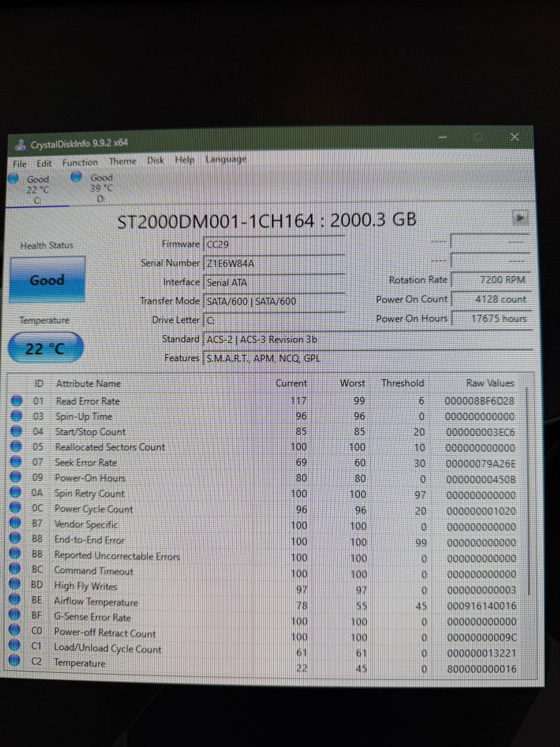Click the Power On Count value

pyautogui.click(x=491, y=299)
